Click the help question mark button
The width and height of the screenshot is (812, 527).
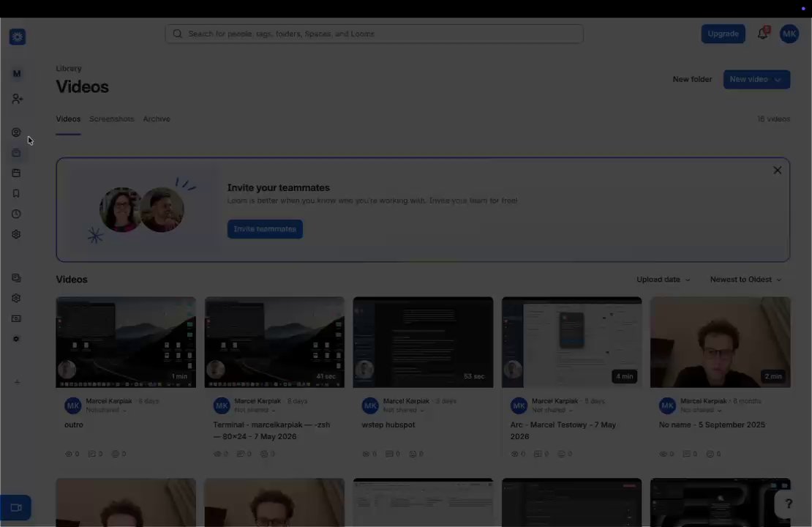(788, 504)
